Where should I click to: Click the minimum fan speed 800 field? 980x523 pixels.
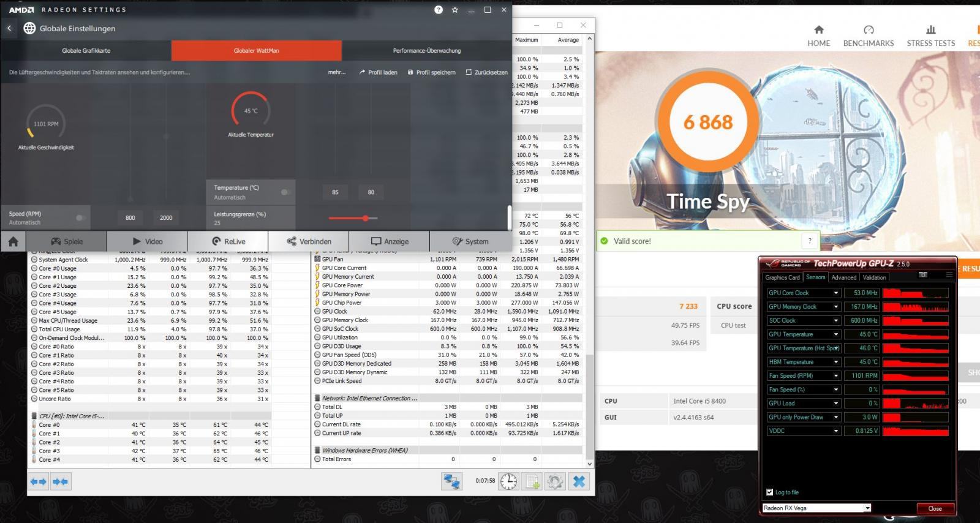[130, 217]
